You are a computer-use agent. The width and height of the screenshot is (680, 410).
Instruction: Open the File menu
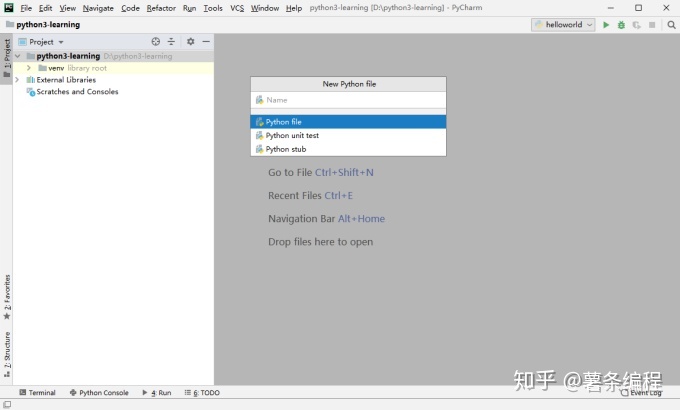(26, 8)
